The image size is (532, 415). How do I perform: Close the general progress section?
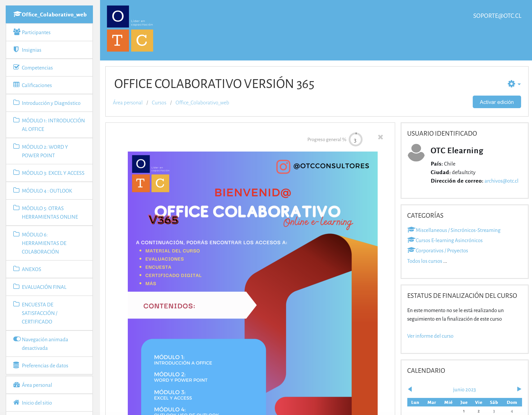click(381, 137)
